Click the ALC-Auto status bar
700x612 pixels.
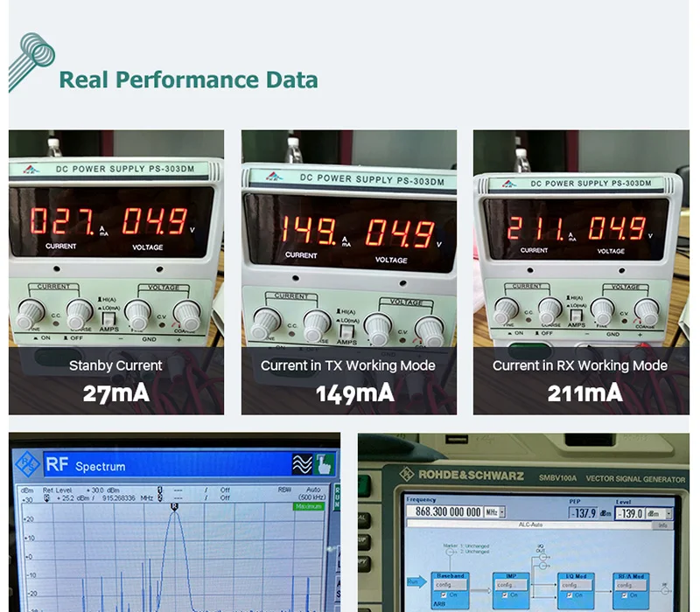[x=530, y=525]
